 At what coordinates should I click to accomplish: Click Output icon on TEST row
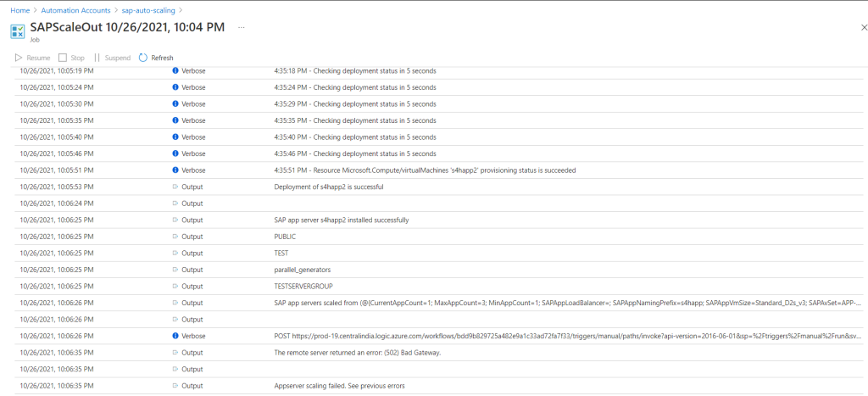coord(175,253)
